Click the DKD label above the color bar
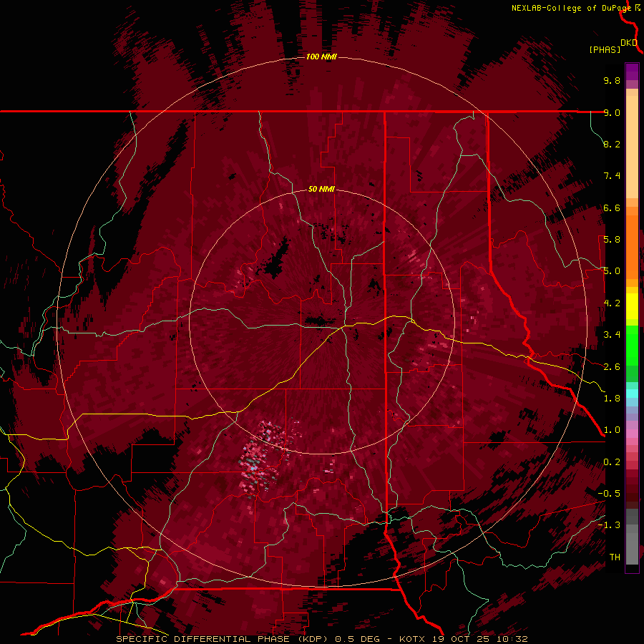The width and height of the screenshot is (644, 644). [x=629, y=43]
